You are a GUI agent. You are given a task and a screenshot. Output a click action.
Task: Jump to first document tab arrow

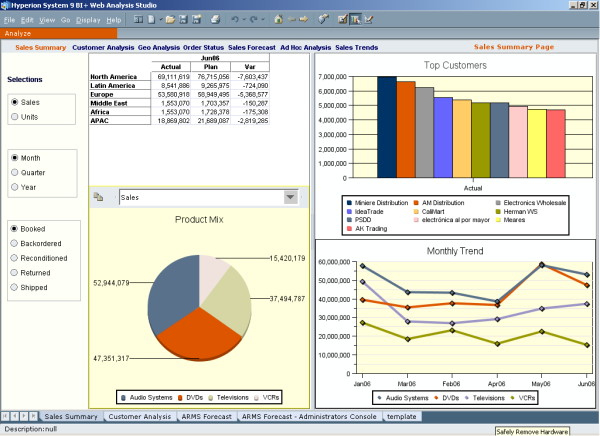click(5, 416)
